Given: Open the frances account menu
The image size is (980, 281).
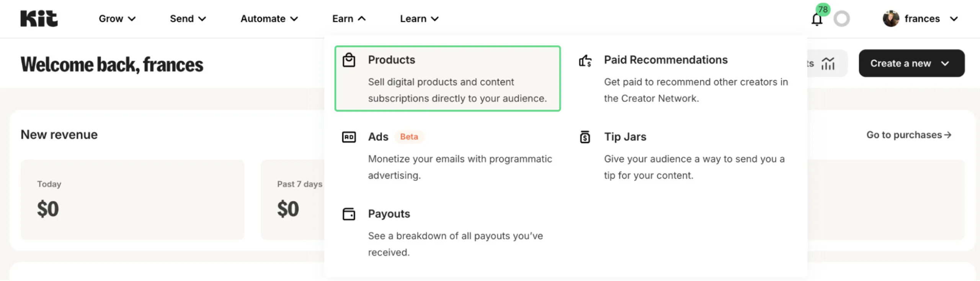Looking at the screenshot, I should (921, 19).
